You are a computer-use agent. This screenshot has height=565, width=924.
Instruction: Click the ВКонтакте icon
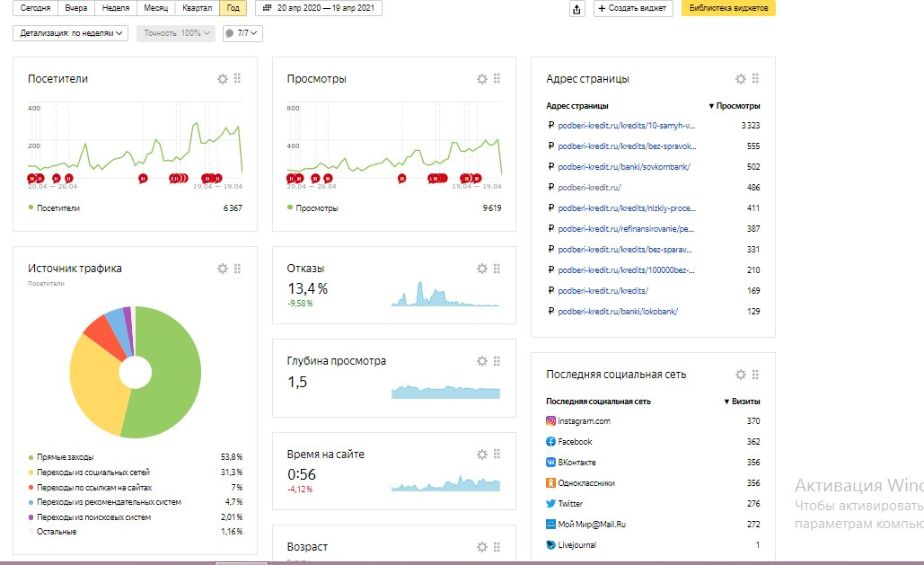pyautogui.click(x=550, y=463)
